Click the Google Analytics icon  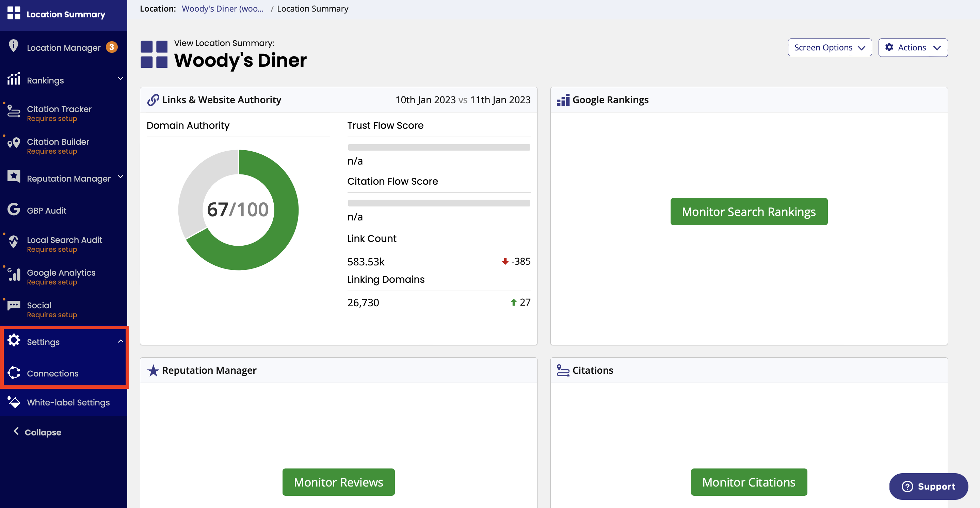pyautogui.click(x=14, y=274)
